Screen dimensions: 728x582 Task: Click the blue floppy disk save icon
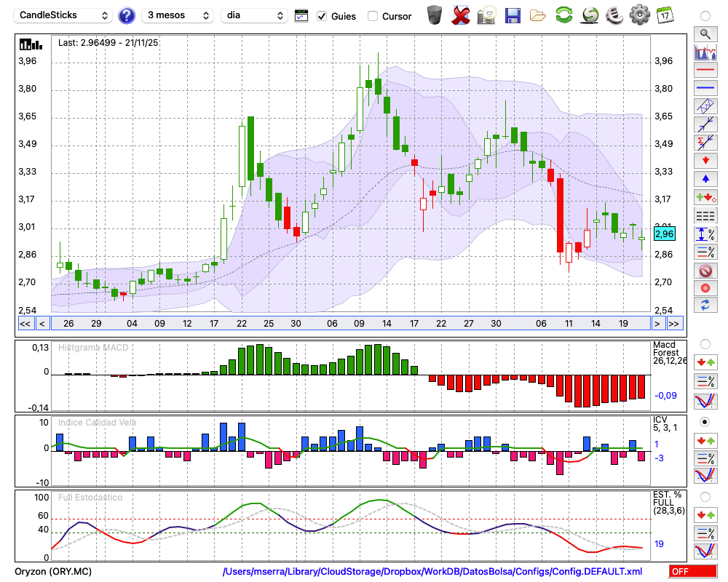513,15
